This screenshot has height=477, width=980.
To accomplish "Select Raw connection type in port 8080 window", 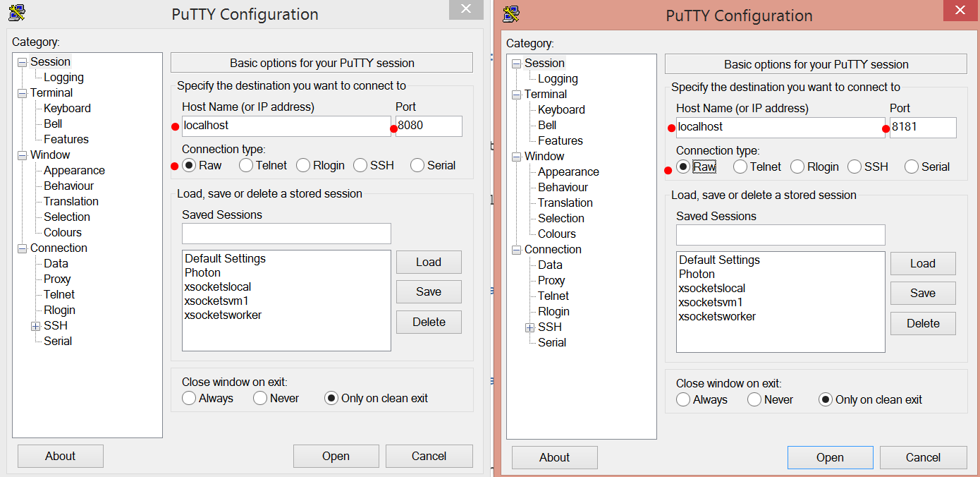I will click(x=189, y=165).
